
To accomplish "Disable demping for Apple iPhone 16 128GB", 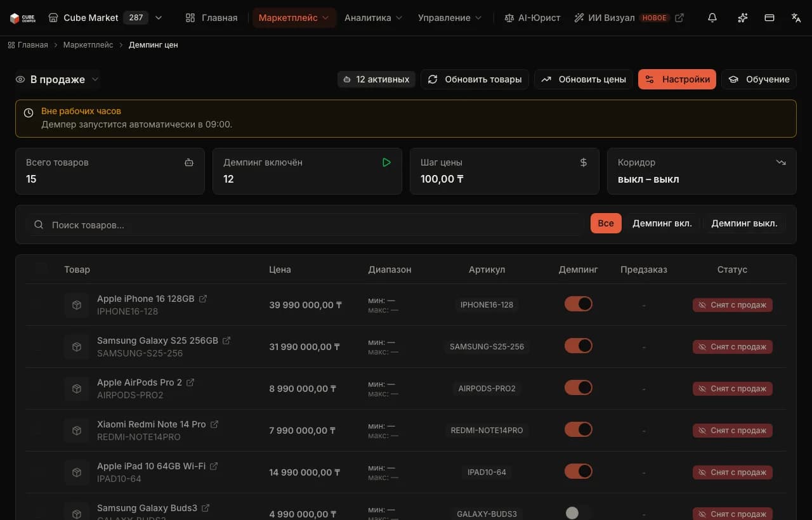I will coord(579,304).
